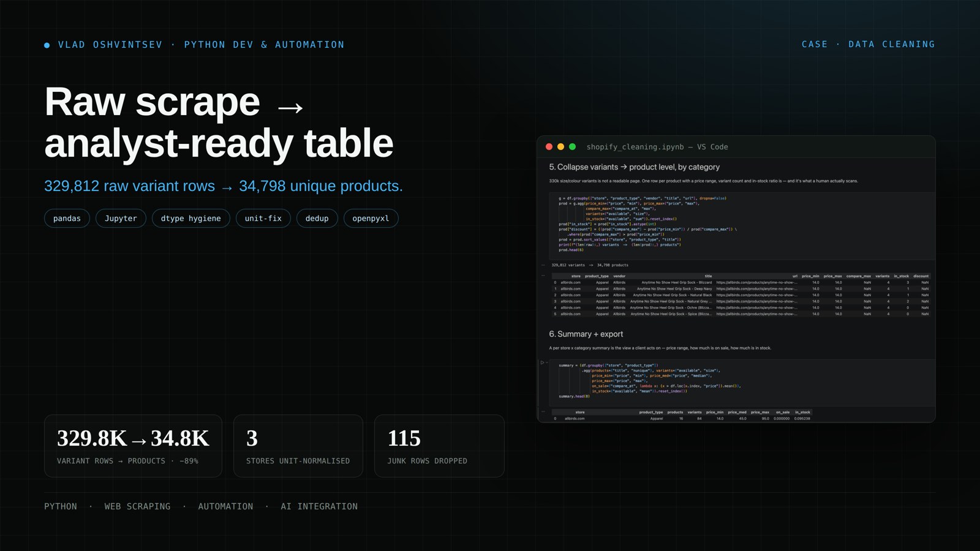Click summary table value '0.095238'
This screenshot has height=551, width=980.
pyautogui.click(x=802, y=419)
